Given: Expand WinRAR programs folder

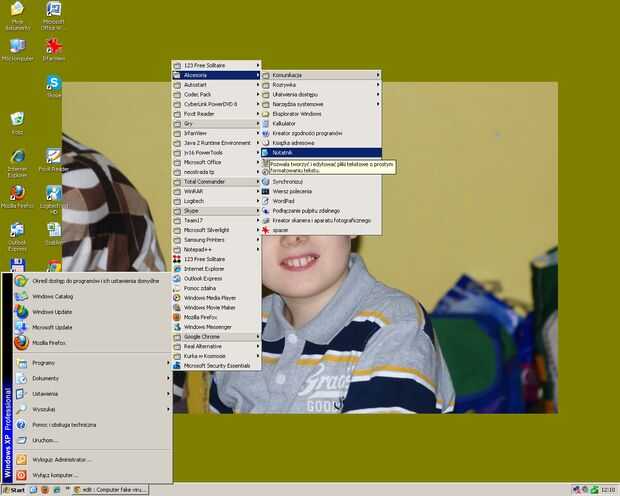Looking at the screenshot, I should (x=217, y=191).
